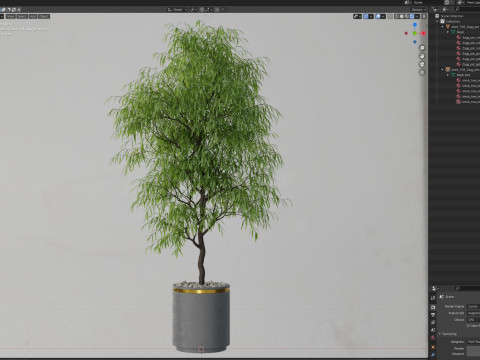Toggle X-ray view
The height and width of the screenshot is (360, 480).
tap(390, 16)
